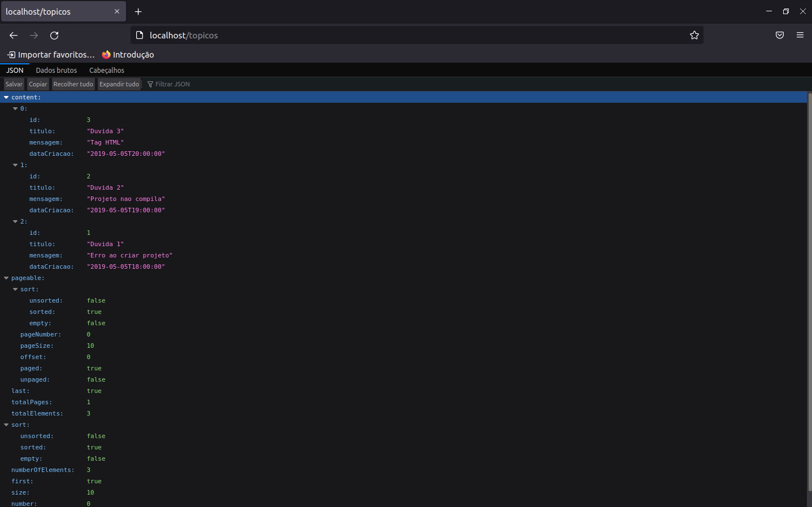This screenshot has height=507, width=812.
Task: Switch to the Cabeçalhos tab
Action: [107, 70]
